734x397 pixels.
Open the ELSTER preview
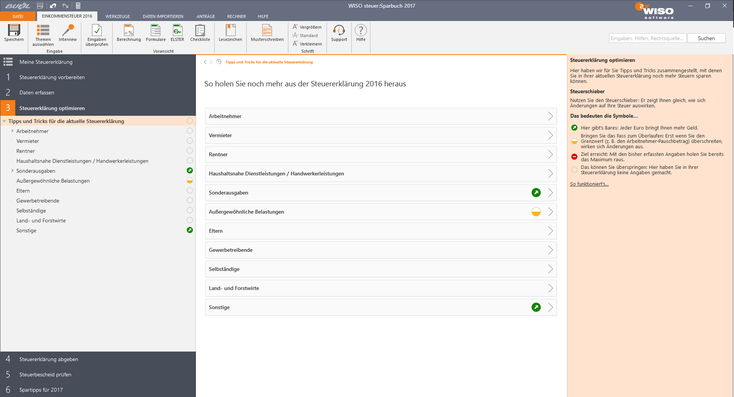(x=177, y=33)
